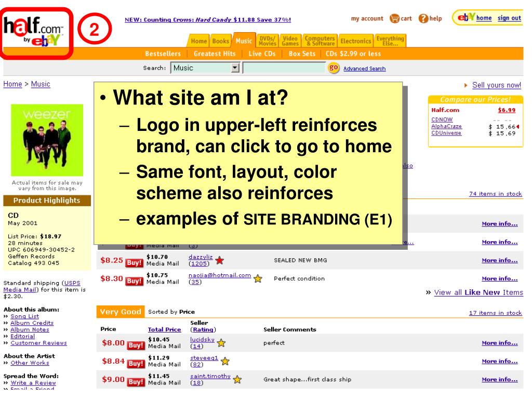Go to Bestsellers in orange bar
Screen dimensions: 532x399
163,54
